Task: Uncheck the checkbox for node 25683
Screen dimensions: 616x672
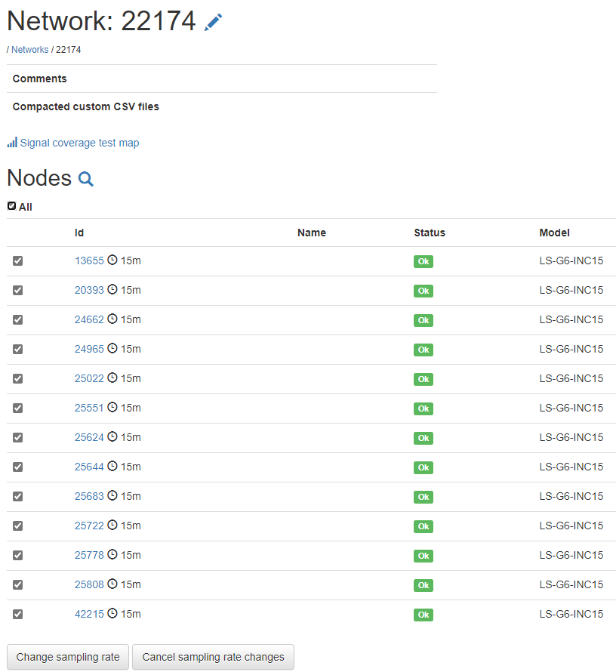Action: click(17, 496)
